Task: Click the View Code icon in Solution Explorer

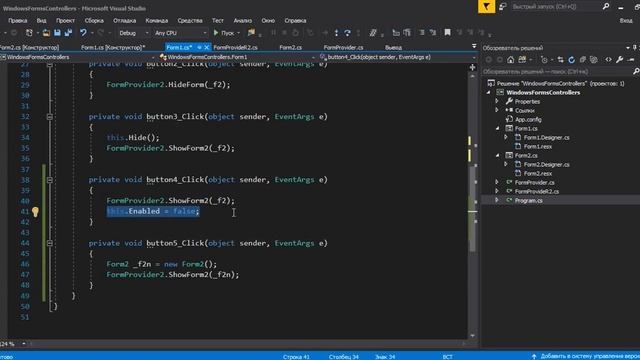Action: (609, 60)
